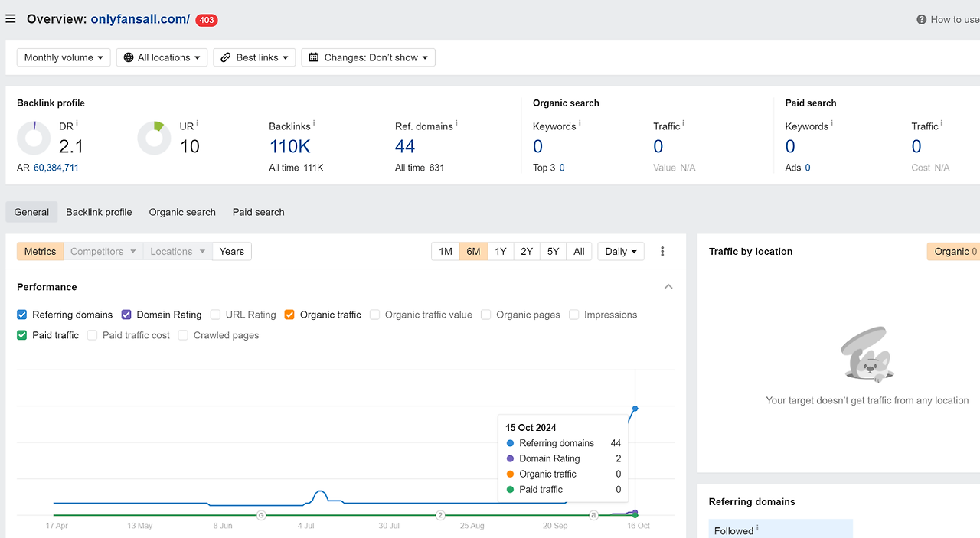Image resolution: width=980 pixels, height=538 pixels.
Task: Toggle the Domain Rating checkbox
Action: [126, 315]
